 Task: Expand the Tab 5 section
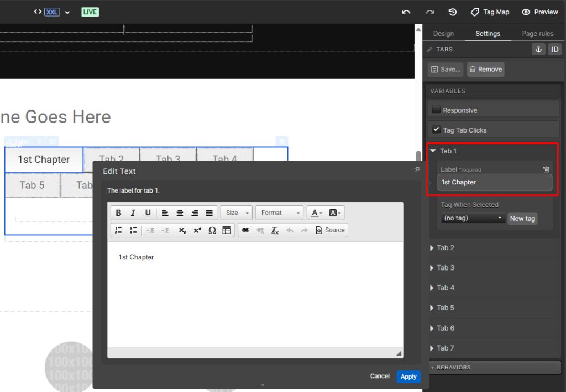click(x=432, y=308)
